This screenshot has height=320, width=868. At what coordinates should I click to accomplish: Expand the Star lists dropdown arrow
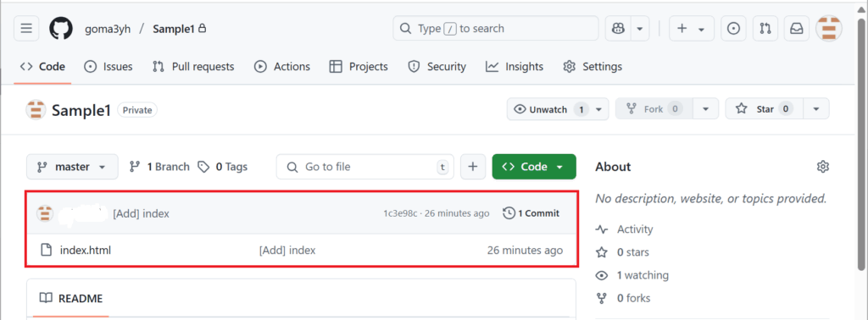click(x=816, y=109)
